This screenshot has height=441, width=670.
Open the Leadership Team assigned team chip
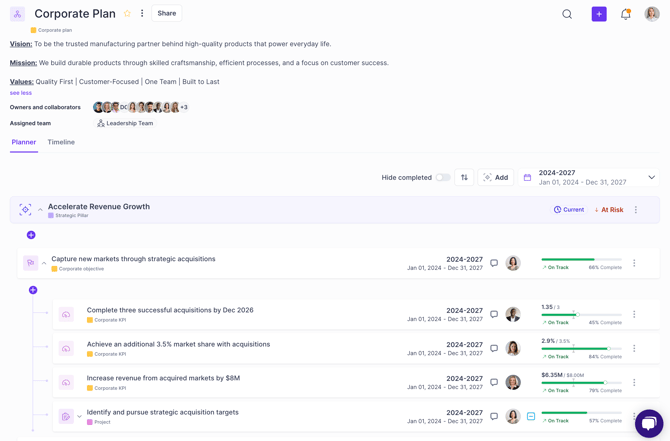click(125, 123)
